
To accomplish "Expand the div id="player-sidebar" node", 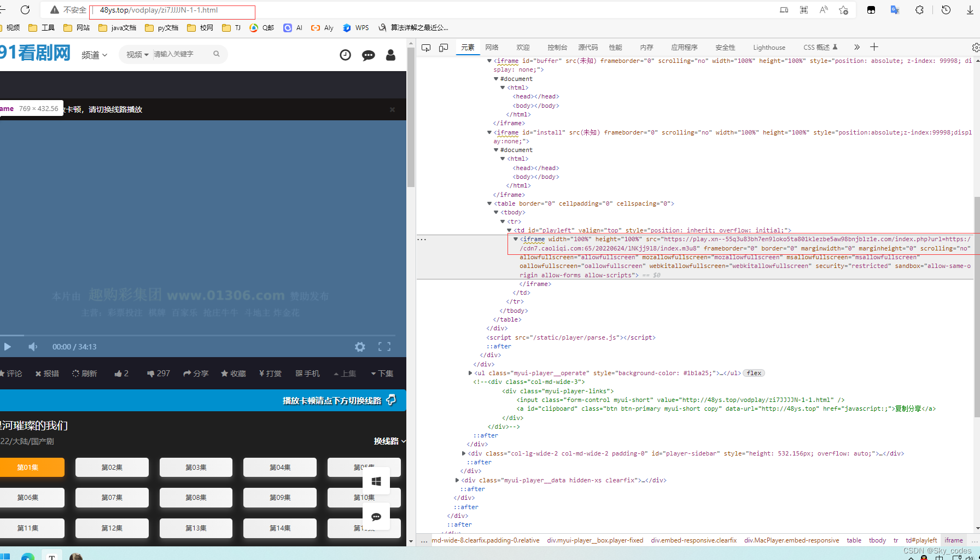I will (x=464, y=453).
